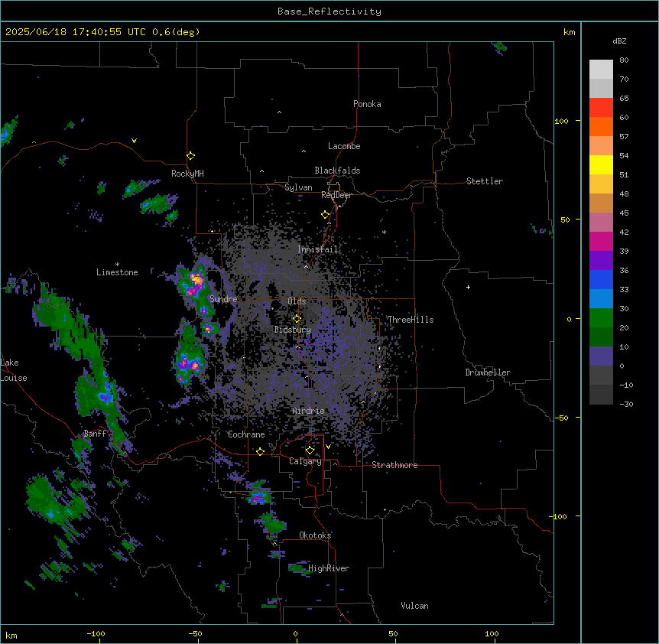The height and width of the screenshot is (644, 659).
Task: Click the Limestone label
Action: tap(117, 272)
